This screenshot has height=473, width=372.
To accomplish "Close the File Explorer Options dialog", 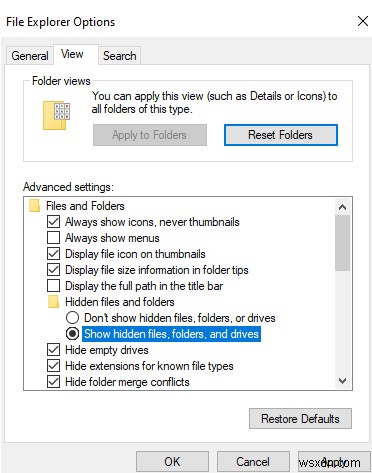I will click(x=362, y=21).
